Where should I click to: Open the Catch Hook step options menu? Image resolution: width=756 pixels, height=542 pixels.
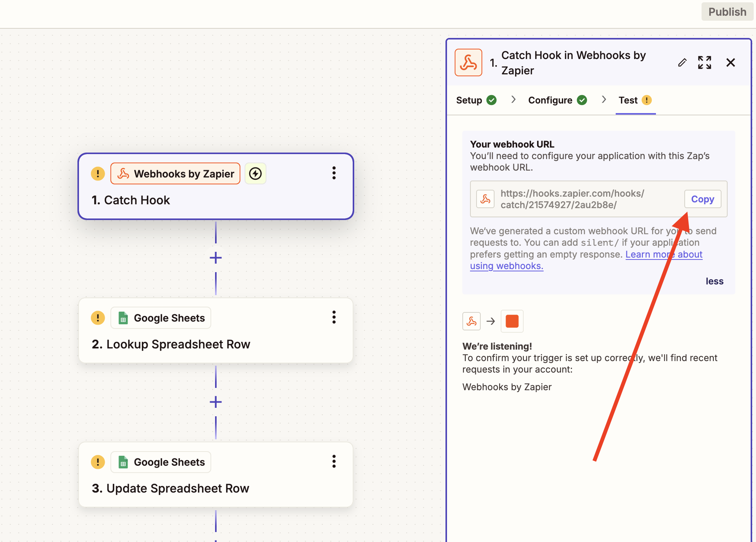tap(334, 173)
